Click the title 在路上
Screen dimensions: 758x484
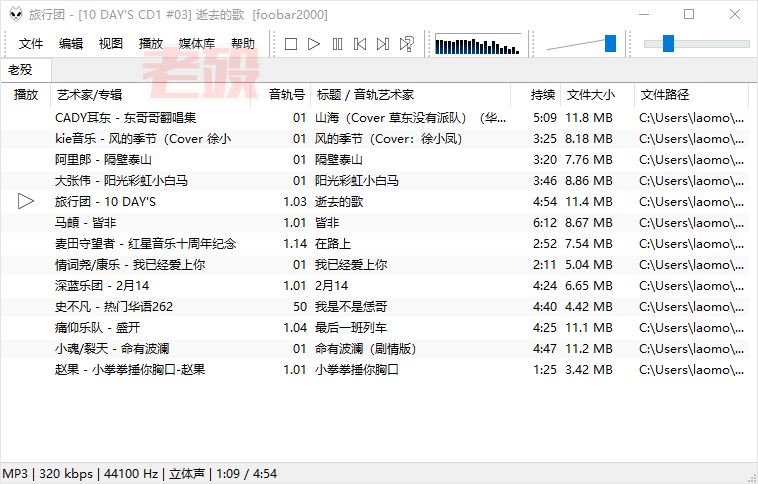[333, 244]
